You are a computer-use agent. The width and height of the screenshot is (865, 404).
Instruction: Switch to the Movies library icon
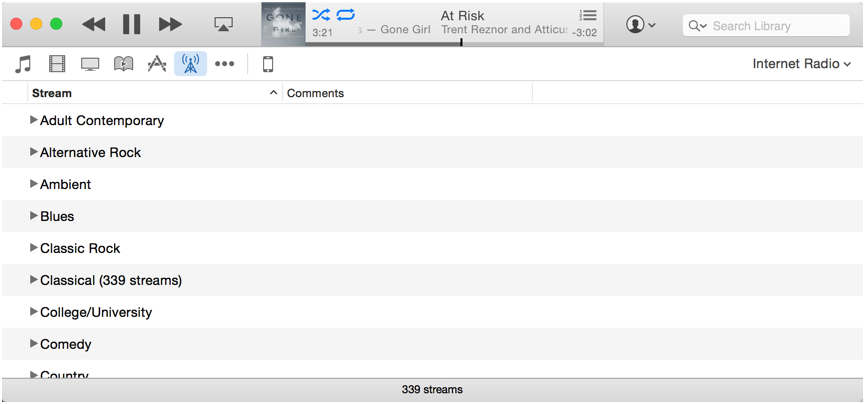tap(57, 64)
